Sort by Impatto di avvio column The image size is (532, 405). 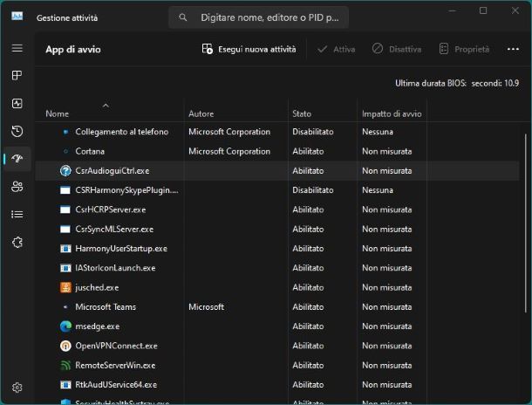coord(392,113)
